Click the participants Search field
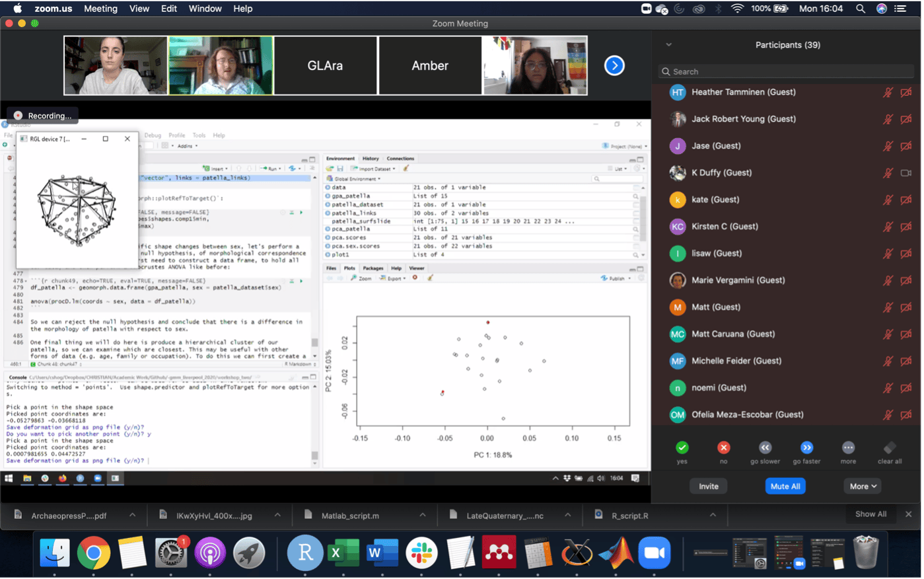The height and width of the screenshot is (579, 924). click(x=786, y=71)
